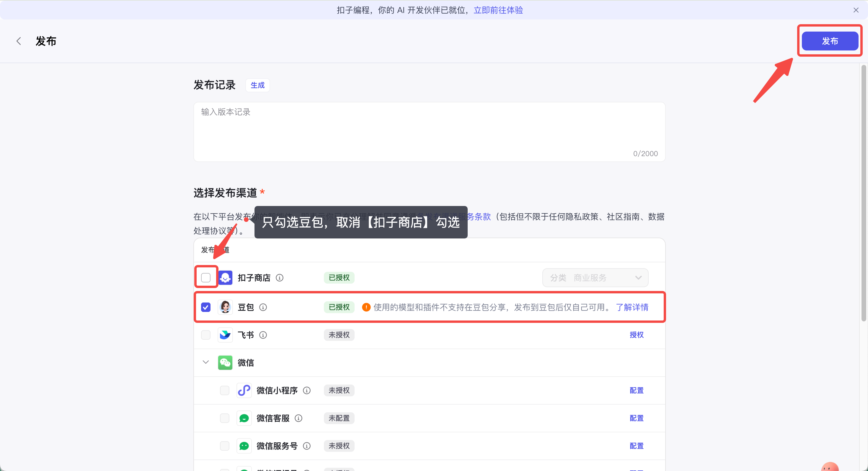Click the 扣子商店 app icon
The width and height of the screenshot is (868, 471).
[225, 278]
